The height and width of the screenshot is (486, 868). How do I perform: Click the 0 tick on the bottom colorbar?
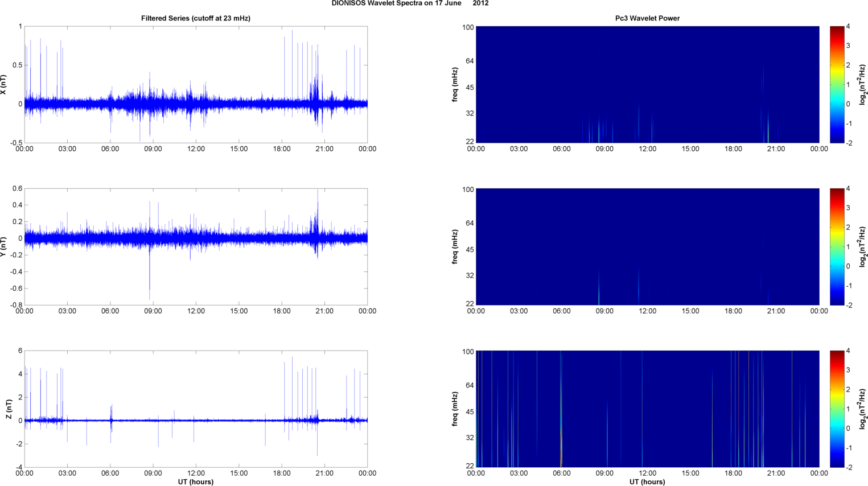point(848,429)
